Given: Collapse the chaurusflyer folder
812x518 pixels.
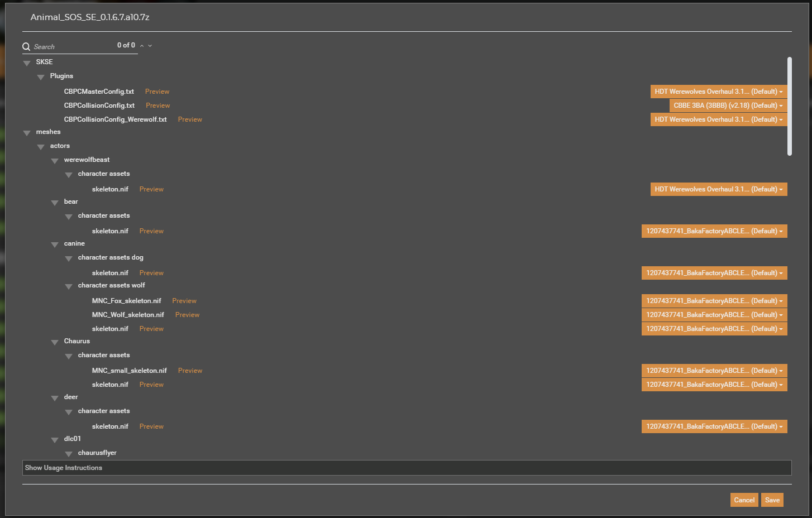Looking at the screenshot, I should pos(69,454).
